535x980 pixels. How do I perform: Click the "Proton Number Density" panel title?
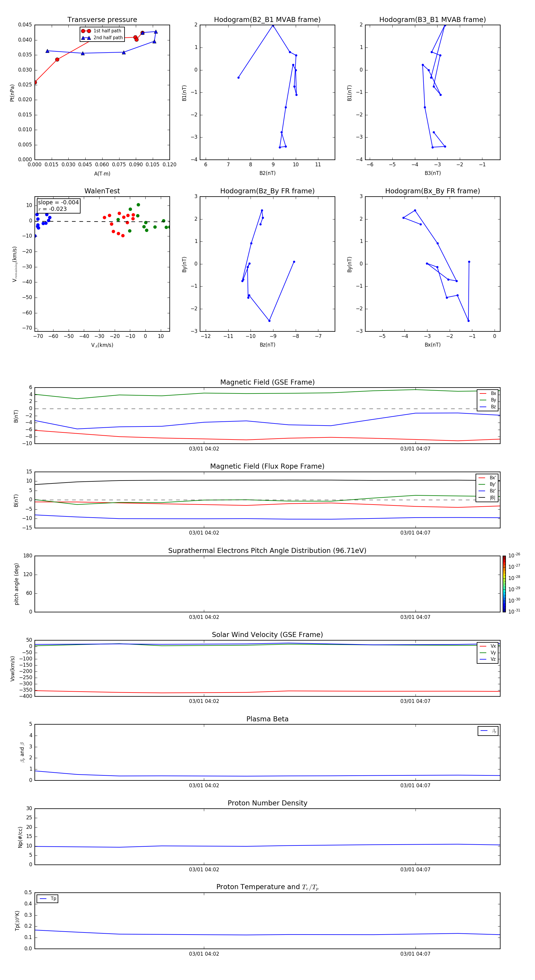267,803
